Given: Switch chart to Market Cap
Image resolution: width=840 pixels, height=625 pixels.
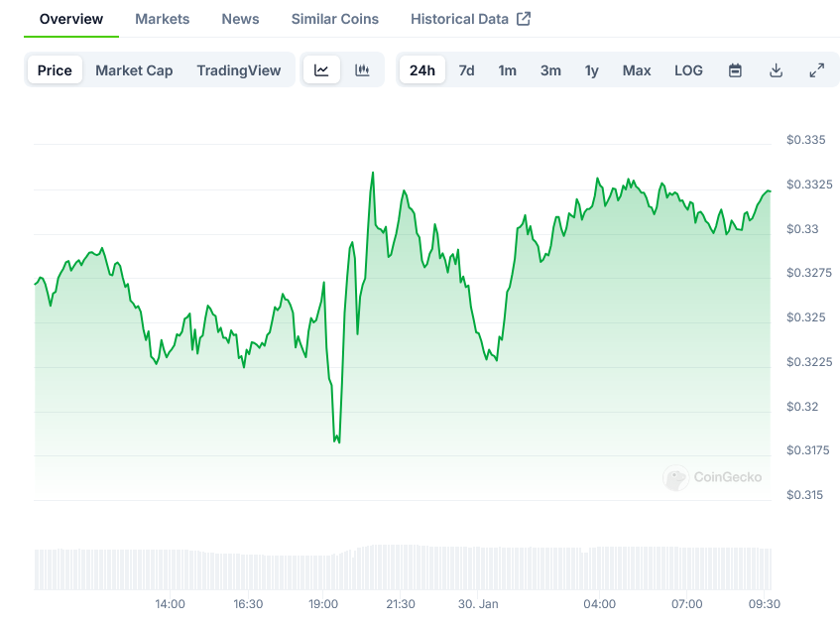Looking at the screenshot, I should [134, 70].
